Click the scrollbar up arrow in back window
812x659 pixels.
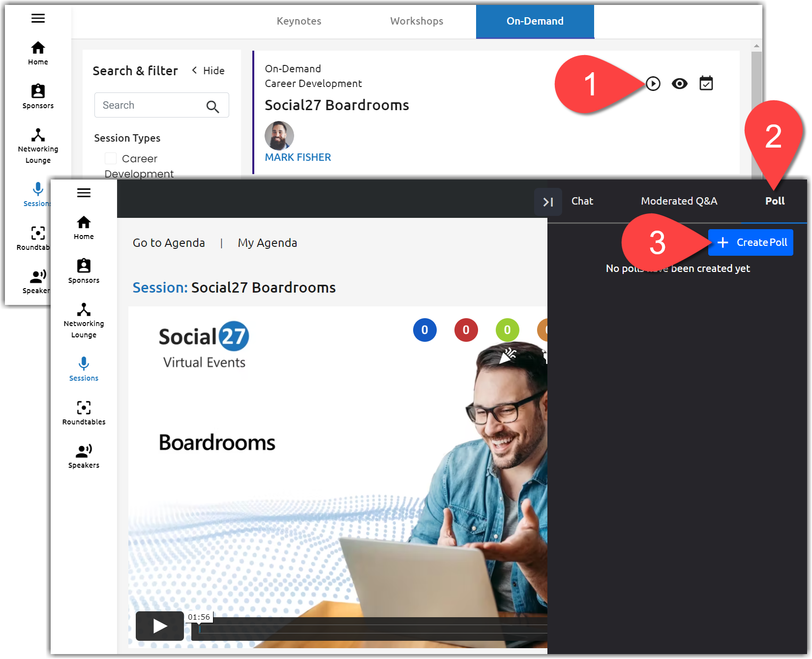tap(757, 46)
